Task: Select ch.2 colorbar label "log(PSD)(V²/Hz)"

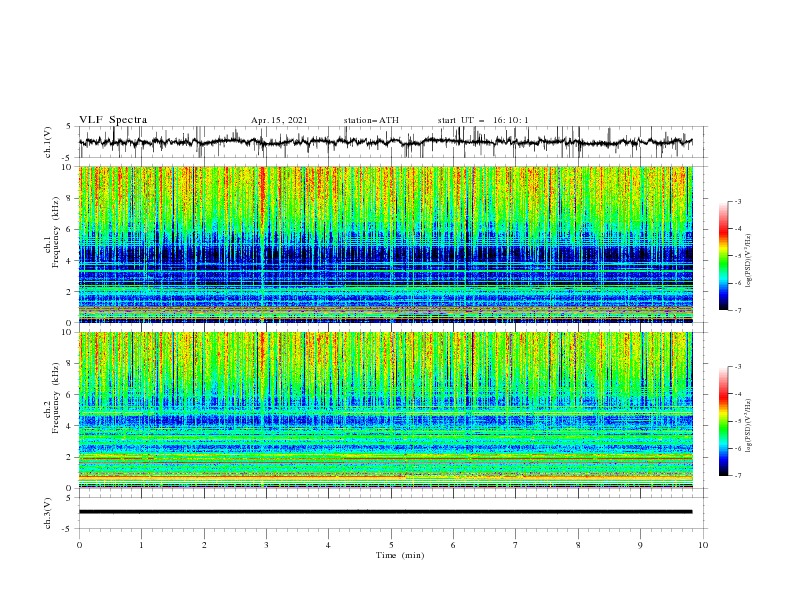Action: pyautogui.click(x=749, y=425)
